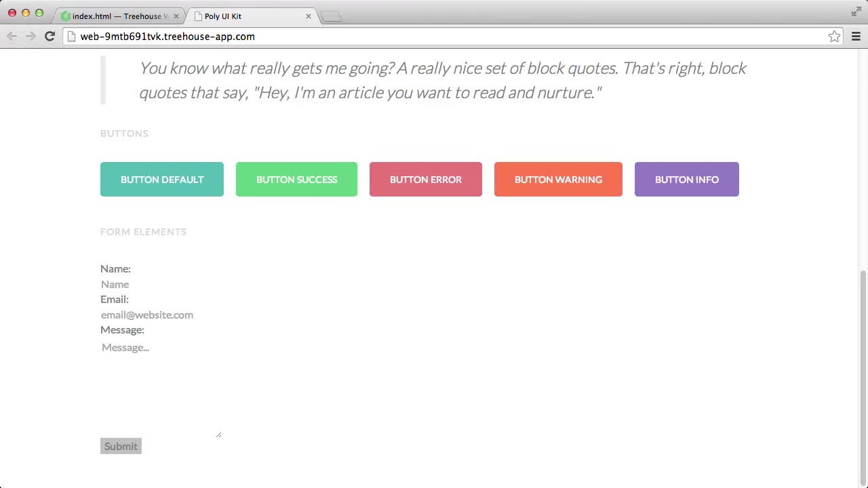Click the Button Error button
Viewport: 868px width, 488px height.
pyautogui.click(x=425, y=179)
